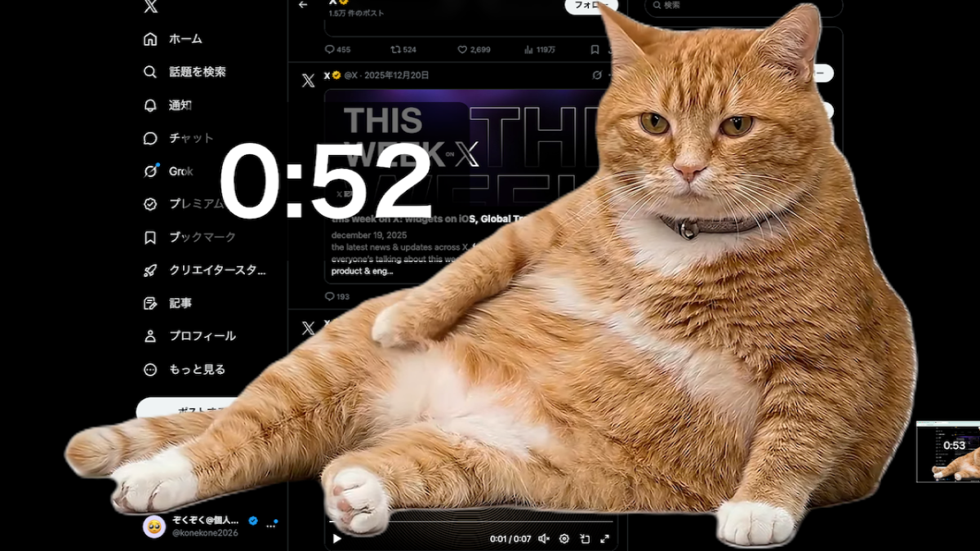Image resolution: width=980 pixels, height=551 pixels.
Task: Click the 0:53 preview thumbnail
Action: pyautogui.click(x=948, y=451)
